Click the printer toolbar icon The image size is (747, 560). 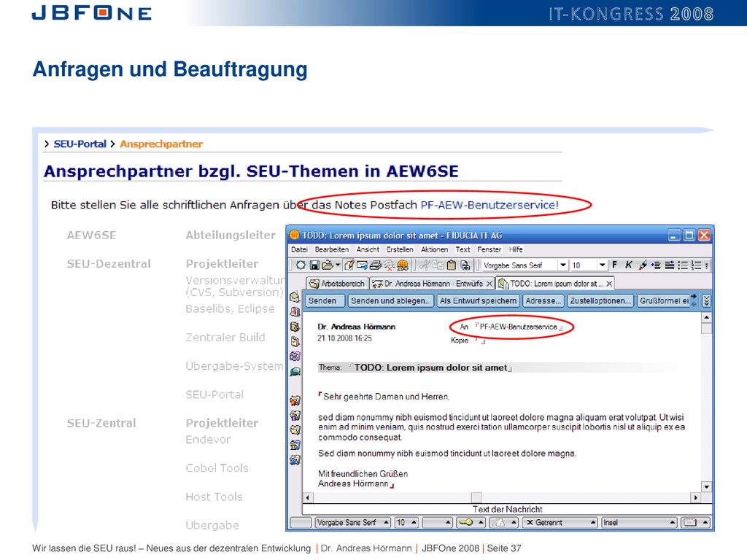pyautogui.click(x=376, y=265)
